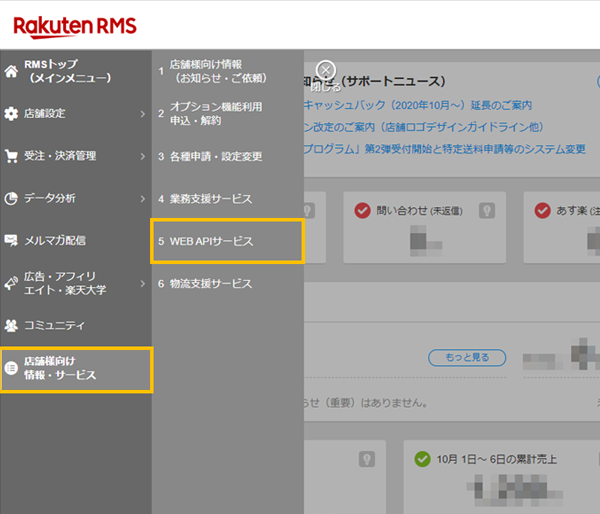Click the lightbulb icon on 問い合わせ card
The height and width of the screenshot is (514, 600).
488,210
